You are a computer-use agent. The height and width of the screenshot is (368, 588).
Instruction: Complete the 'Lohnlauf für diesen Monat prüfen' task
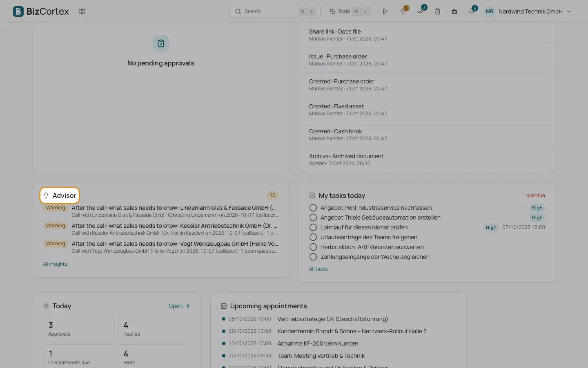pyautogui.click(x=313, y=227)
